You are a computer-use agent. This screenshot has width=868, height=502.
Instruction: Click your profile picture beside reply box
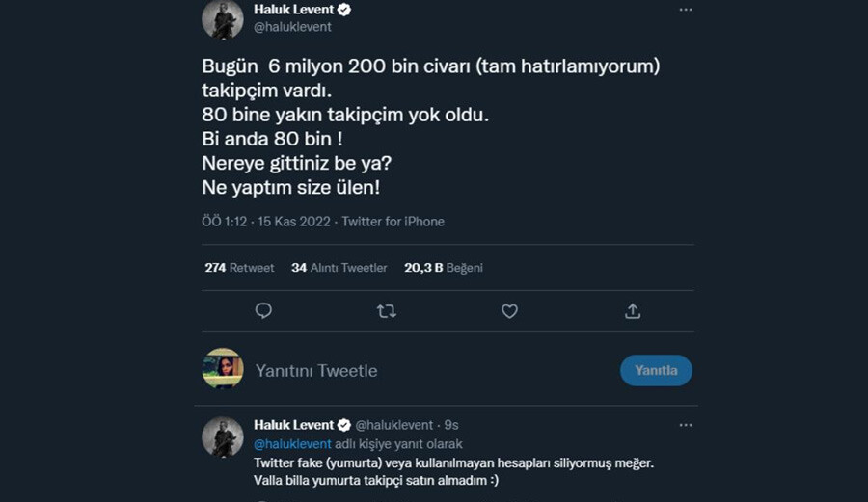pyautogui.click(x=222, y=369)
